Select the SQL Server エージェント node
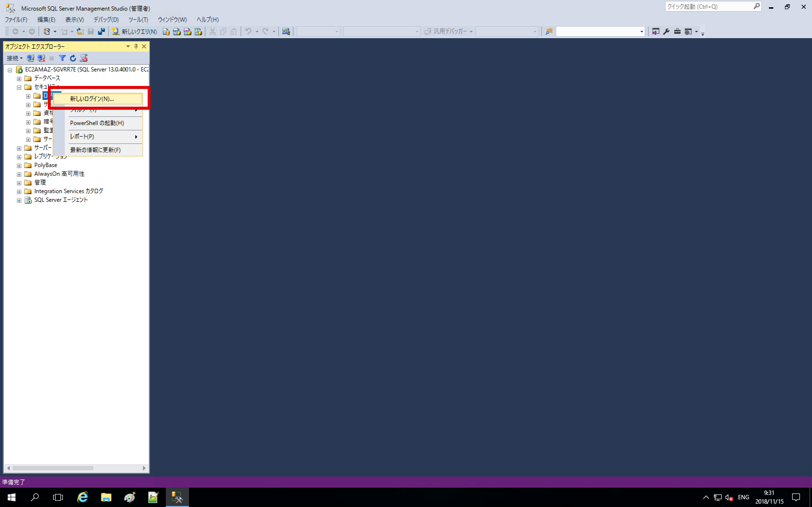The width and height of the screenshot is (812, 507). pos(61,200)
